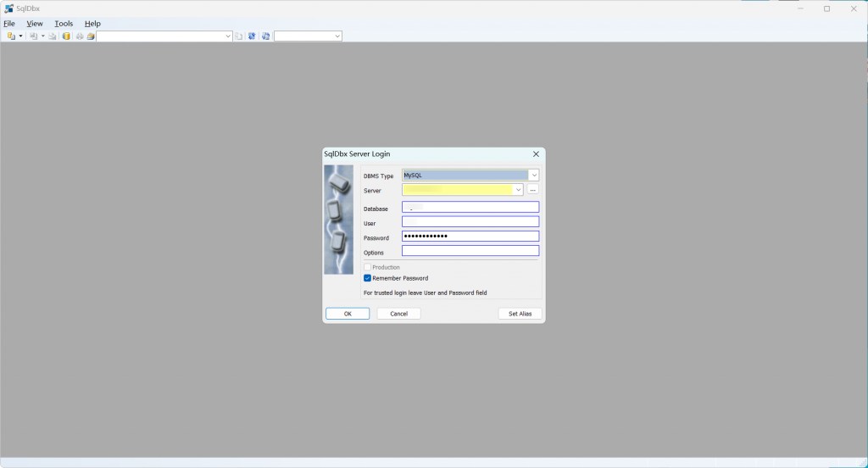Click the SqlDbx app icon in title bar
The width and height of the screenshot is (868, 468).
8,8
